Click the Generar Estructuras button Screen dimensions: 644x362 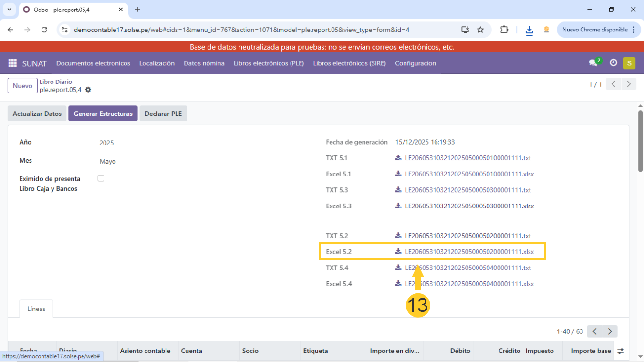tap(103, 114)
